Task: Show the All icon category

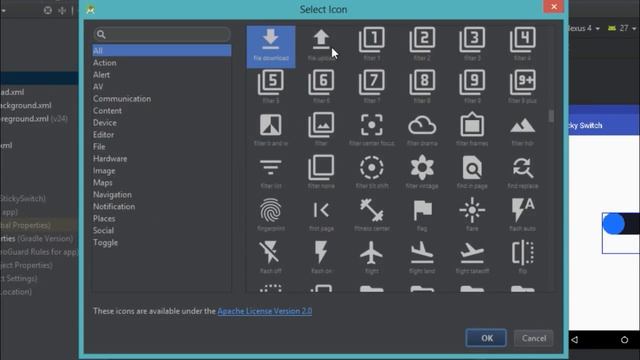Action: (162, 51)
